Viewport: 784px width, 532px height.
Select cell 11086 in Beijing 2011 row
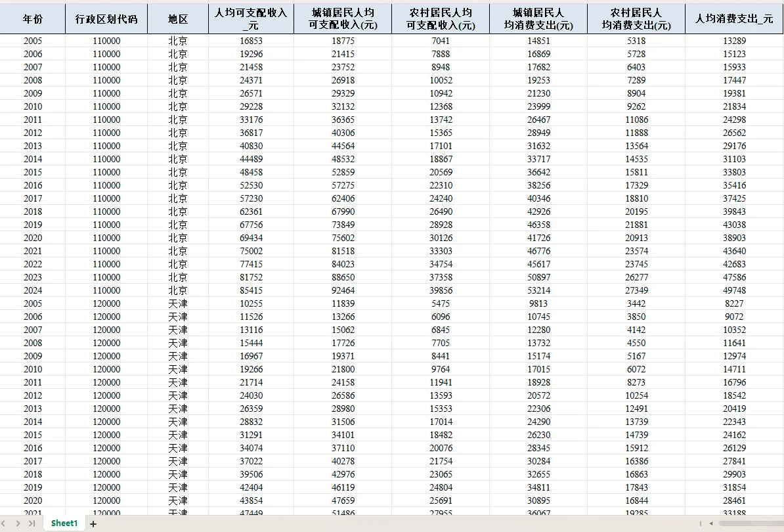pyautogui.click(x=636, y=120)
